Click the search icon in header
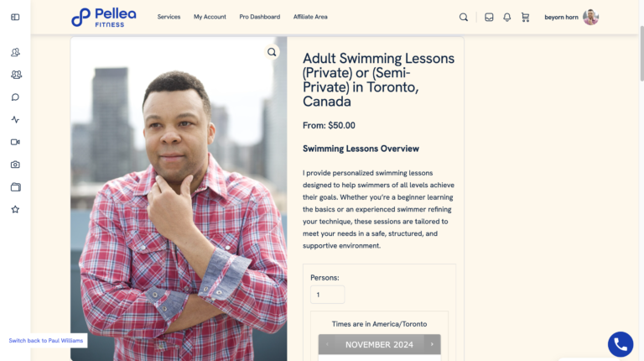 point(463,18)
